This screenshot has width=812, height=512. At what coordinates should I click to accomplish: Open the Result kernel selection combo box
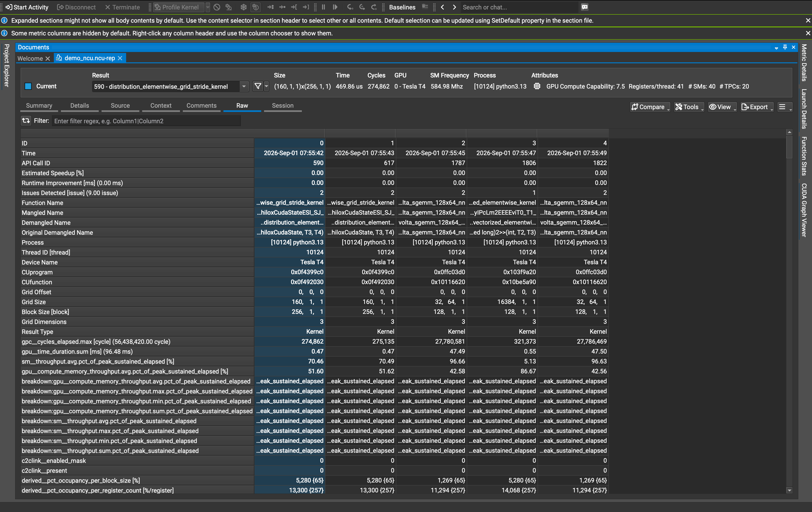pos(170,87)
